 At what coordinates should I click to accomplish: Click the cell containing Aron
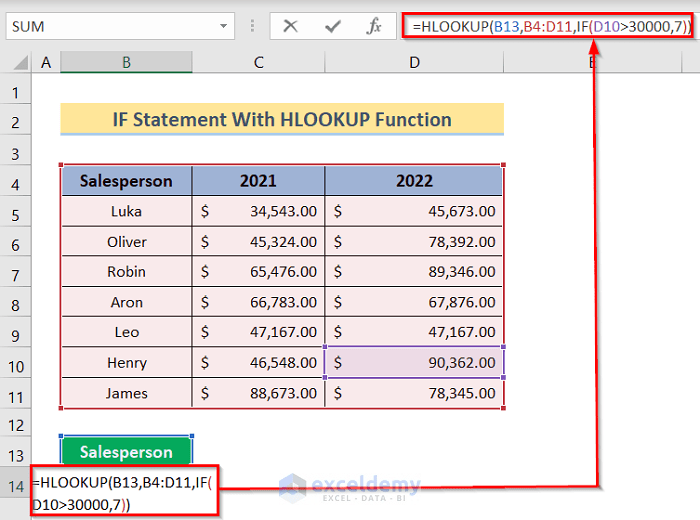coord(126,302)
